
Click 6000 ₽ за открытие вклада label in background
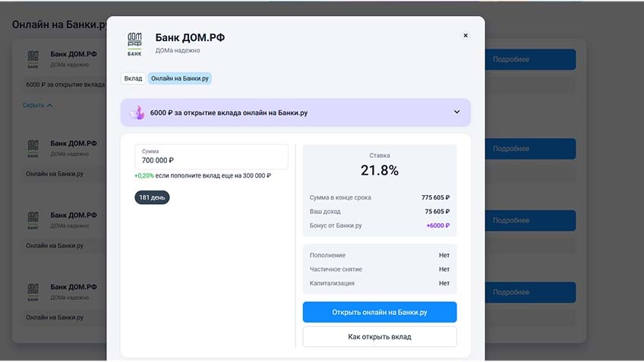pos(65,84)
